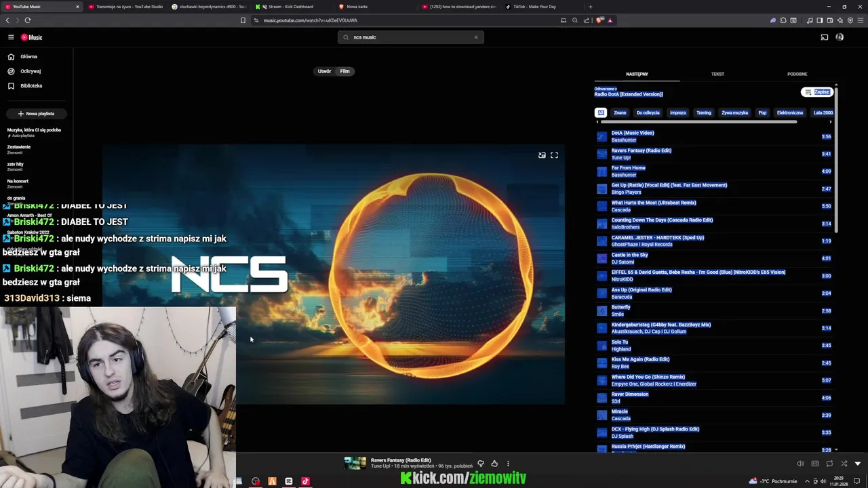Select the Elektroniczna filter chip
Viewport: 868px width, 488px height.
790,113
